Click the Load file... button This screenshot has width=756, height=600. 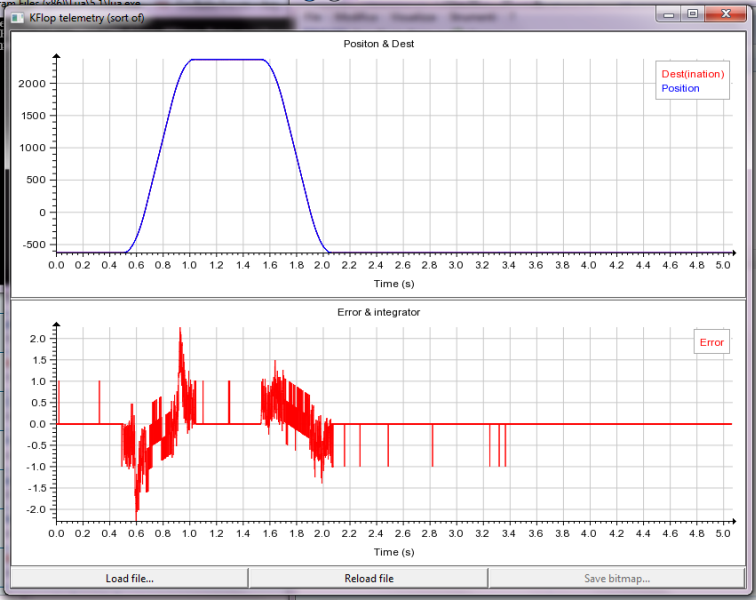[129, 578]
